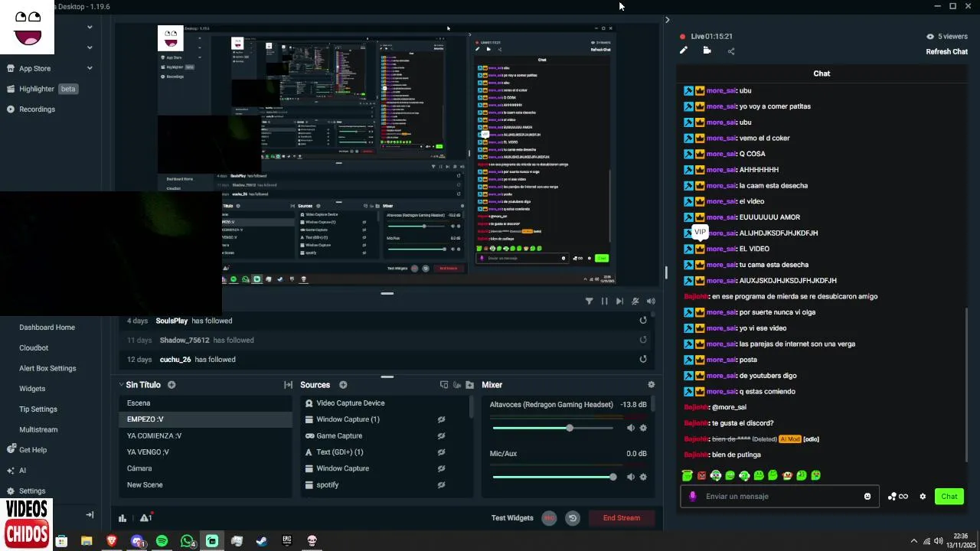
Task: Open the events filter icon
Action: tap(589, 301)
